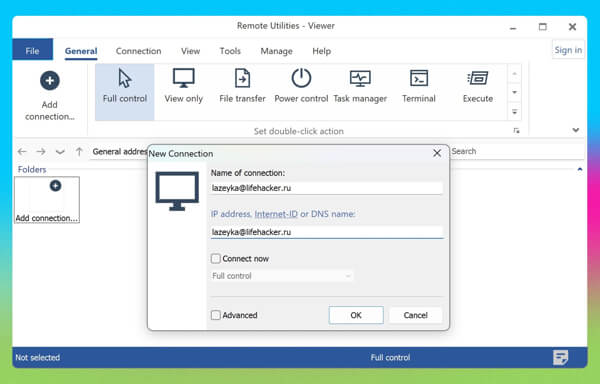
Task: Maximize the Viewer window
Action: pos(543,27)
